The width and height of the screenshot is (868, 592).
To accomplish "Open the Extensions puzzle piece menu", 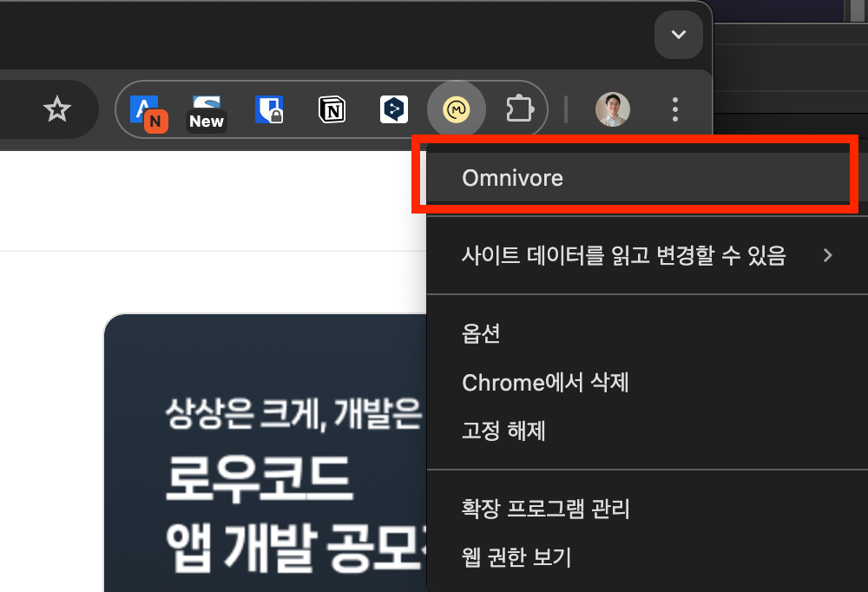I will (520, 109).
